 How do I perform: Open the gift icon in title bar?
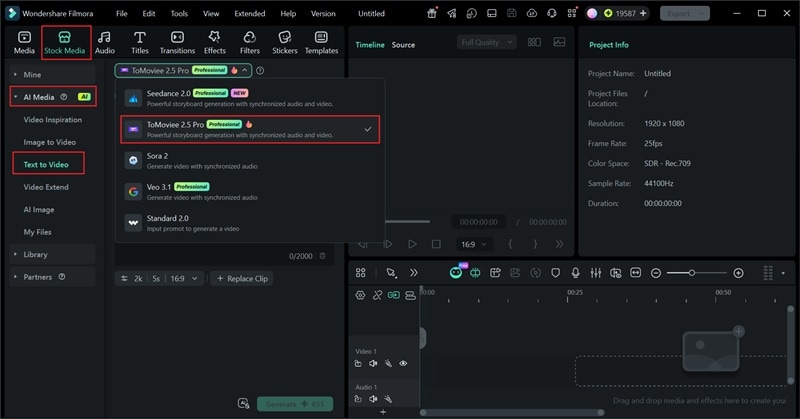[432, 13]
